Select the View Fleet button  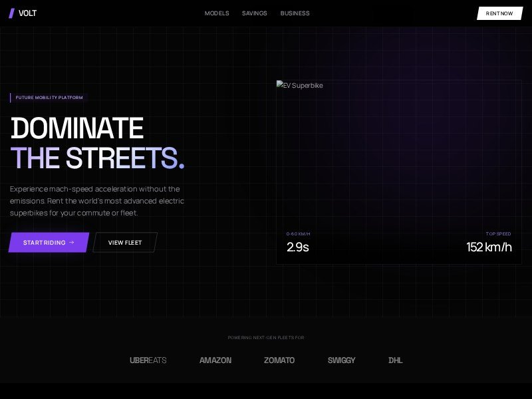point(125,243)
